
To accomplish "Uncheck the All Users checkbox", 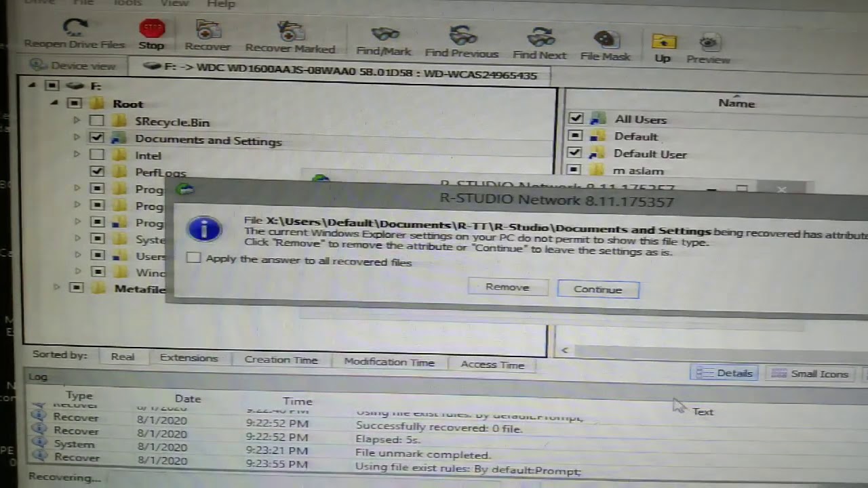I will click(576, 118).
